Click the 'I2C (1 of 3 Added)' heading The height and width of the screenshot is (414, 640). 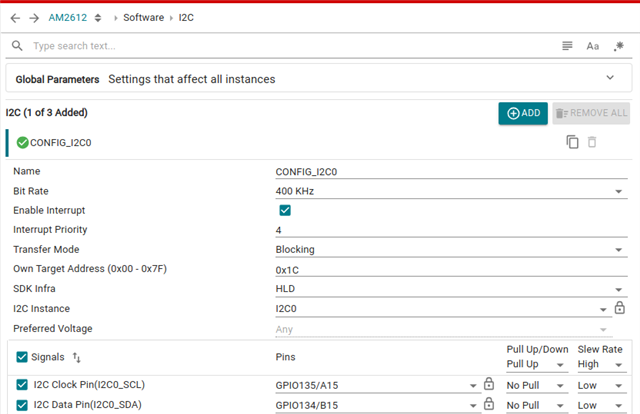(x=47, y=112)
